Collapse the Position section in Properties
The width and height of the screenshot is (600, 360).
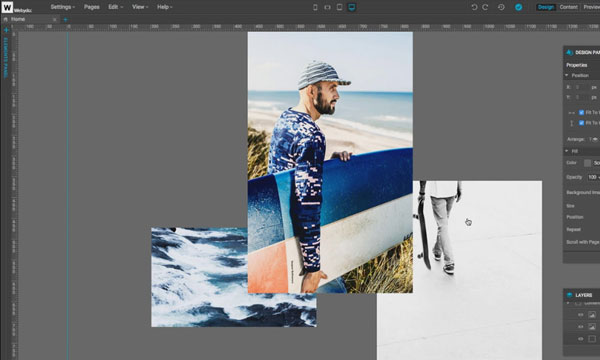[567, 75]
